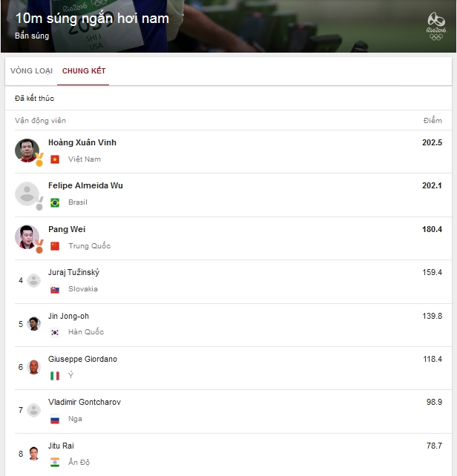
Task: Click the Slovakia flag icon
Action: pos(55,289)
